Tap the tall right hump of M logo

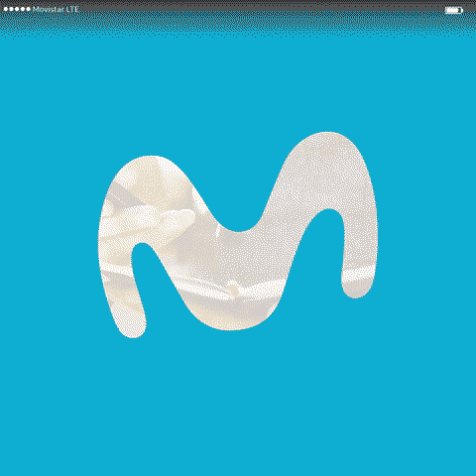coord(327,172)
